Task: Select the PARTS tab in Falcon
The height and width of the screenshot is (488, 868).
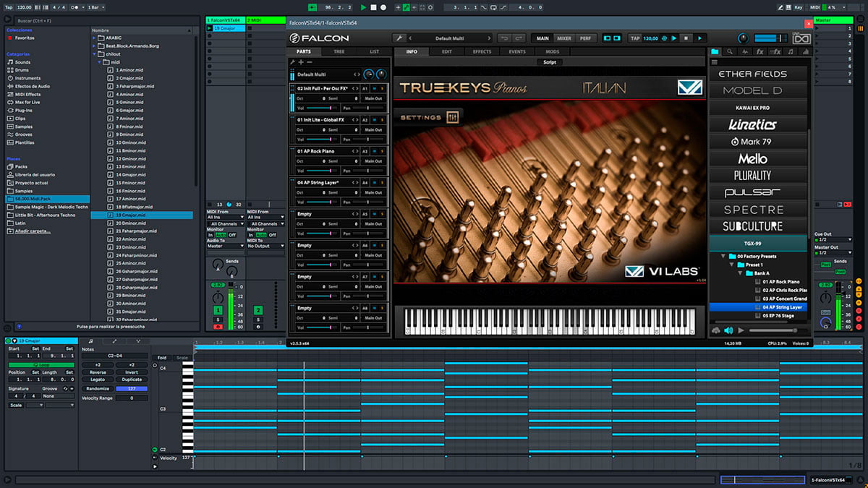Action: (304, 52)
